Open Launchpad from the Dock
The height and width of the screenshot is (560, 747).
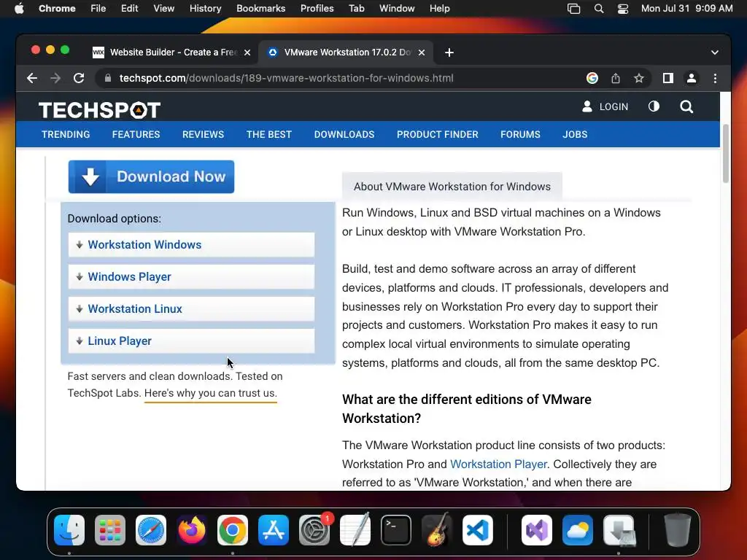tap(110, 530)
